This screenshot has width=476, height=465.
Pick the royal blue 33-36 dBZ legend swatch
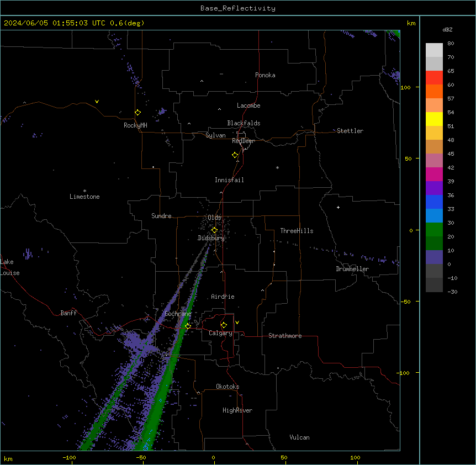tap(434, 202)
